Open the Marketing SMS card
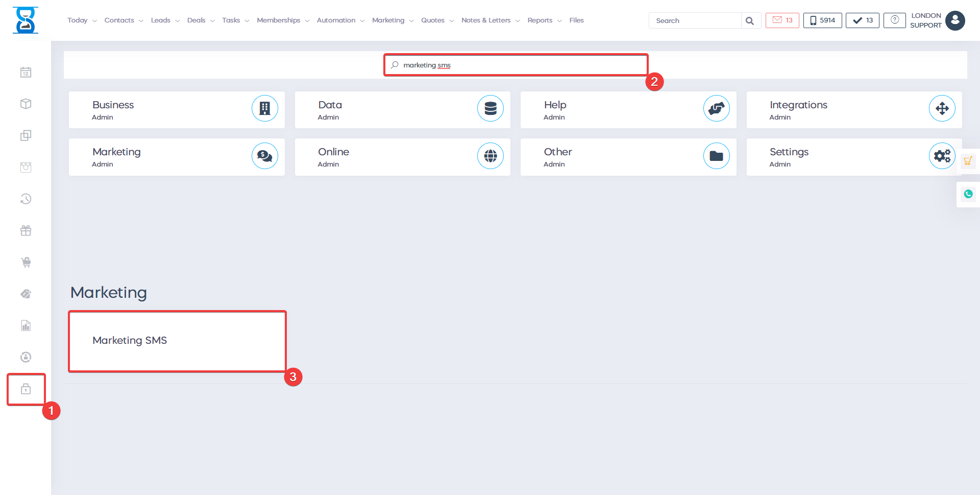Screen dimensions: 980x495 point(177,341)
